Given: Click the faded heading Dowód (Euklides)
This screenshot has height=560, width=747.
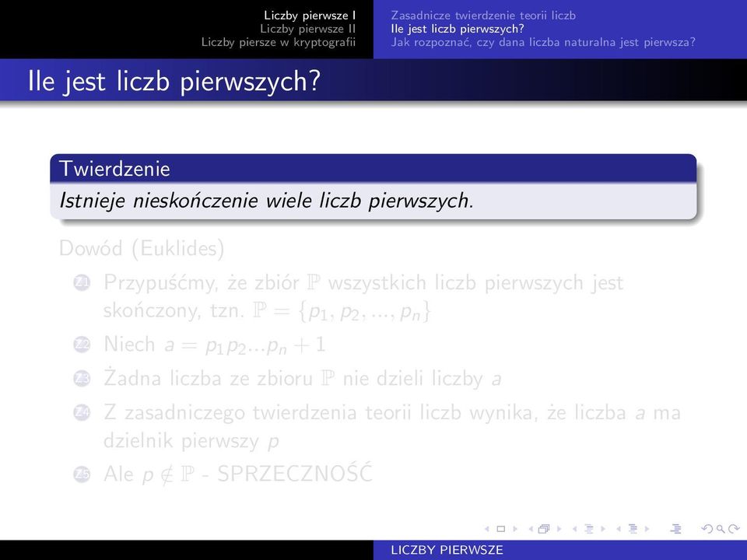Looking at the screenshot, I should [142, 249].
